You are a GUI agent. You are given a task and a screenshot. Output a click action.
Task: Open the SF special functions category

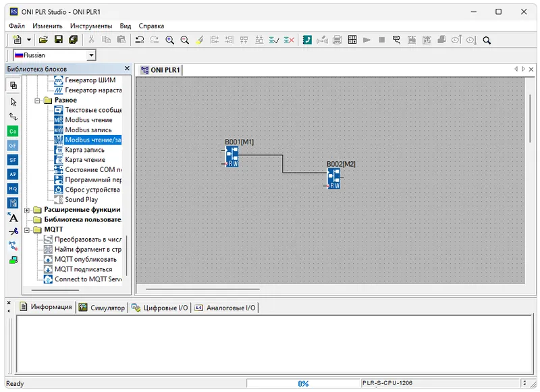coord(13,160)
